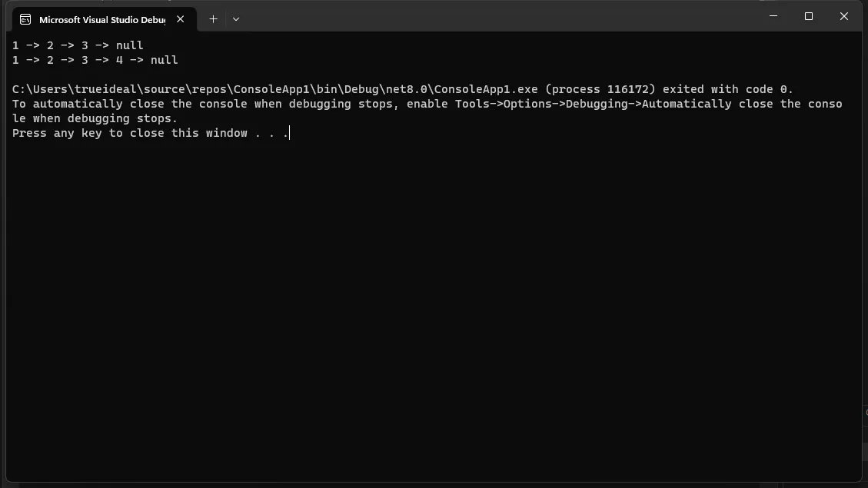Viewport: 868px width, 488px height.
Task: Click the empty title bar area
Action: 500,17
